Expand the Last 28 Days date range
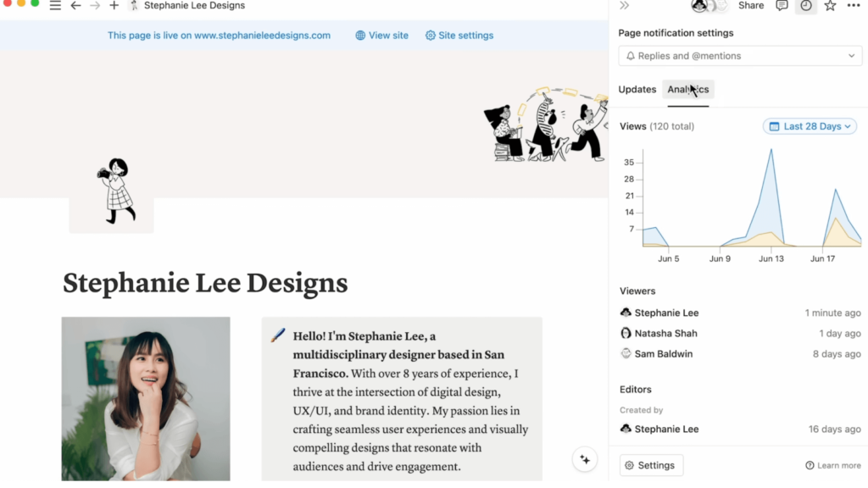Image resolution: width=868 pixels, height=488 pixels. (810, 126)
